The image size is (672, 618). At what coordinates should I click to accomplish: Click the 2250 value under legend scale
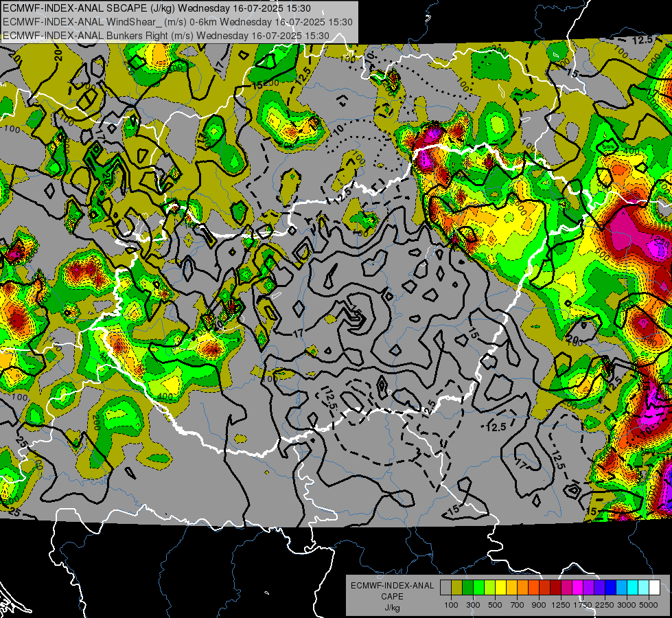click(x=605, y=605)
